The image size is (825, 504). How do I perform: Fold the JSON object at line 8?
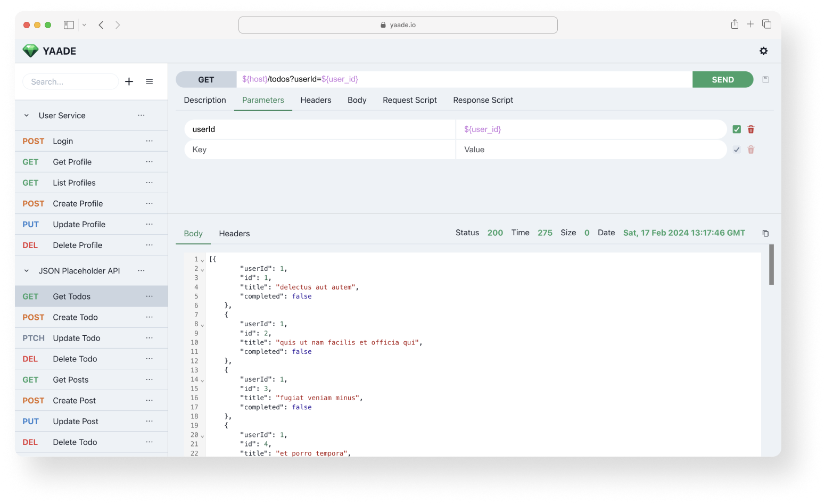tap(202, 325)
